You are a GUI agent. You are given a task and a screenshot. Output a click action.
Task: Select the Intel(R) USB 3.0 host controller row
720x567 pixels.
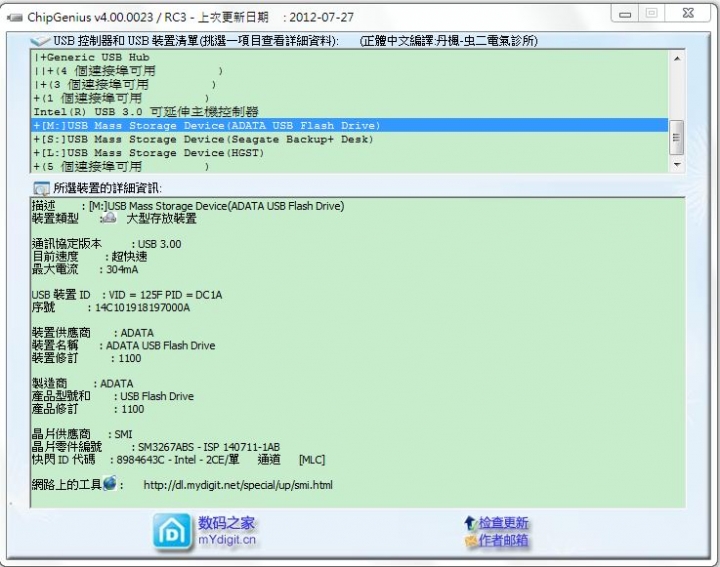tap(350, 112)
